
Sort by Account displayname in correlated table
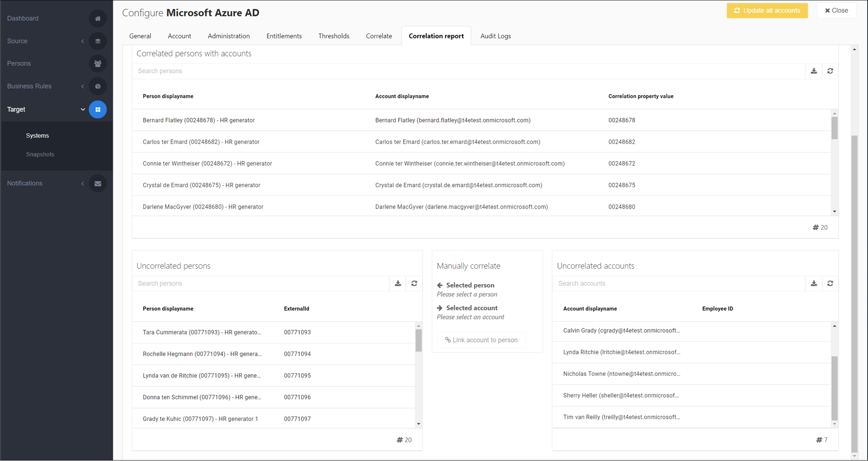point(402,96)
